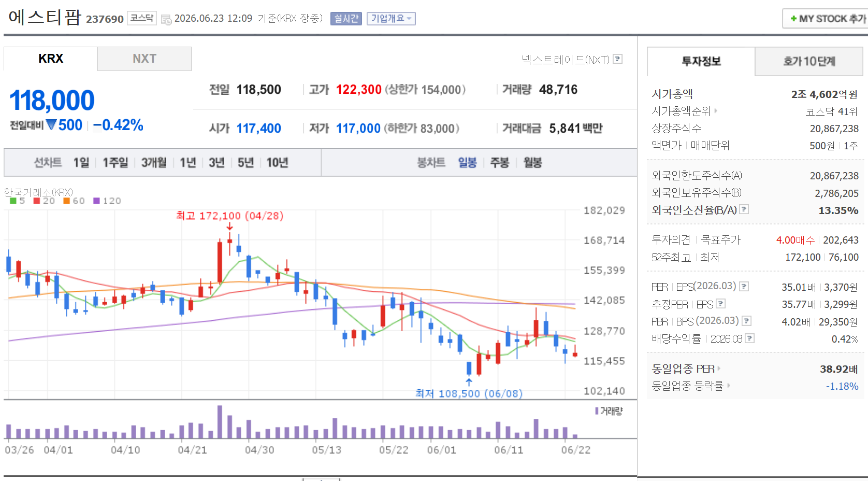The width and height of the screenshot is (868, 481).
Task: Click the 거래량 value 48,716
Action: [x=558, y=90]
